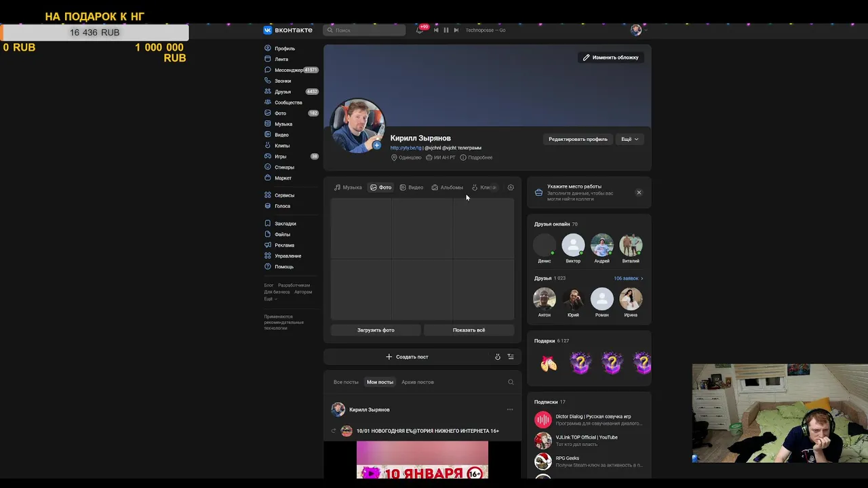Open friend Ирина's profile
The width and height of the screenshot is (868, 488).
pyautogui.click(x=631, y=303)
